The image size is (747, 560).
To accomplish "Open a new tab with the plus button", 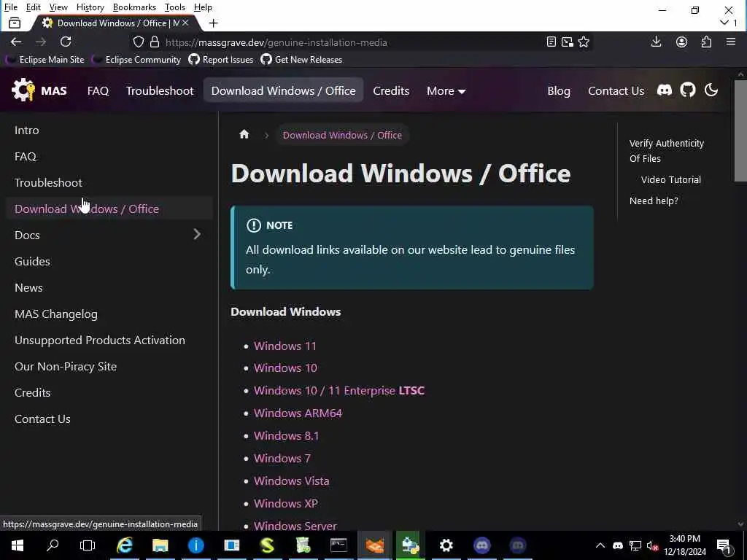I will 214,23.
